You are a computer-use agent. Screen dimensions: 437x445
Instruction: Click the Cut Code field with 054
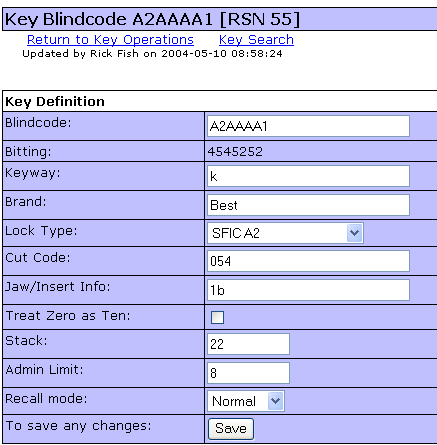[x=308, y=261]
